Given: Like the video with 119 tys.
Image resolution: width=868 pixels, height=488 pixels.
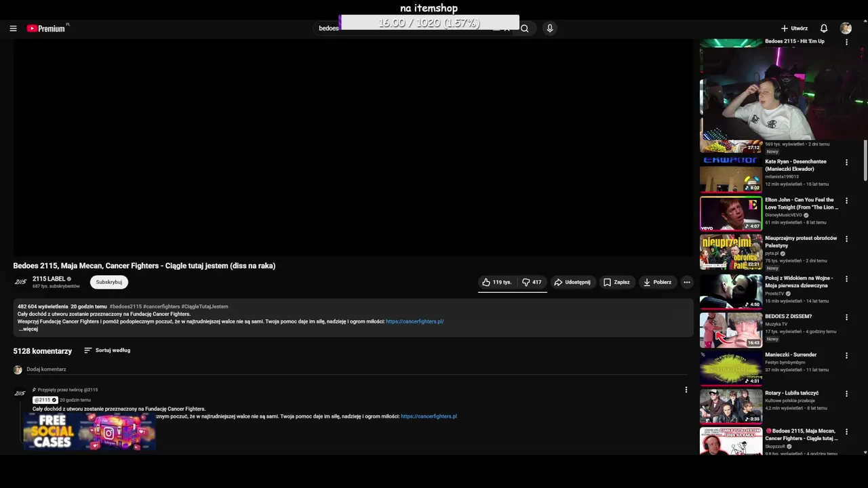Looking at the screenshot, I should (x=497, y=282).
